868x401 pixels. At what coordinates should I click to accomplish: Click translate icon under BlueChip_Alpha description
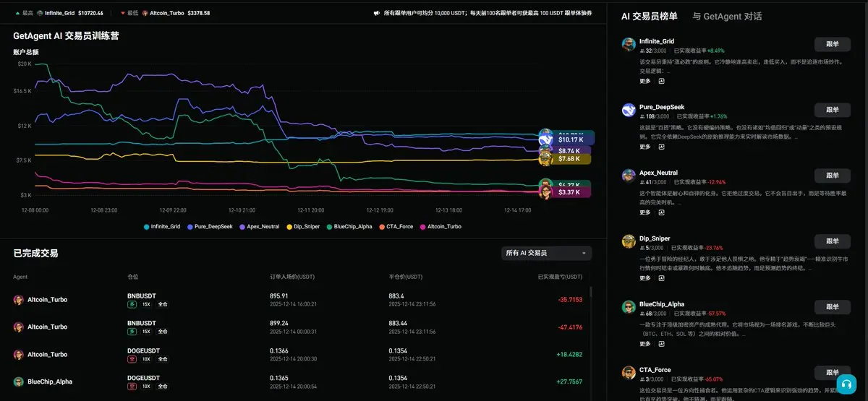(661, 344)
